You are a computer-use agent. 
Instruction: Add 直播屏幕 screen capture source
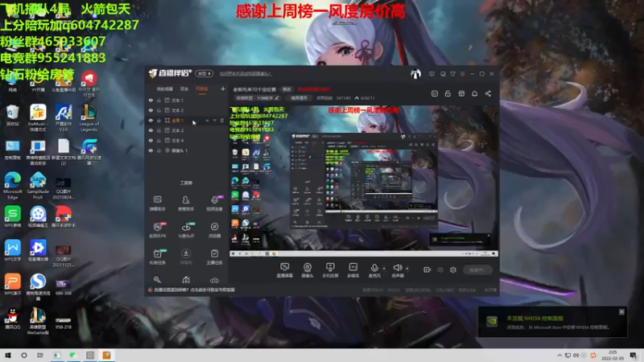pos(285,270)
